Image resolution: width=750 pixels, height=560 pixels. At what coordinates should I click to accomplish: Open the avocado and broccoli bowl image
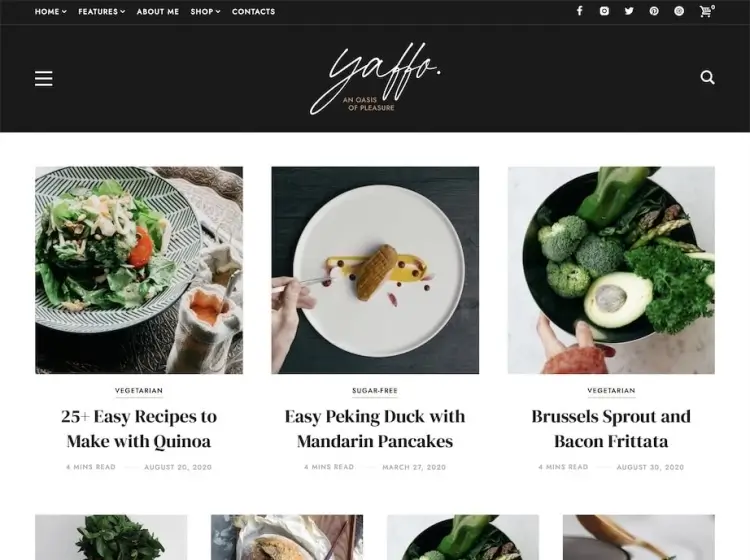(611, 270)
